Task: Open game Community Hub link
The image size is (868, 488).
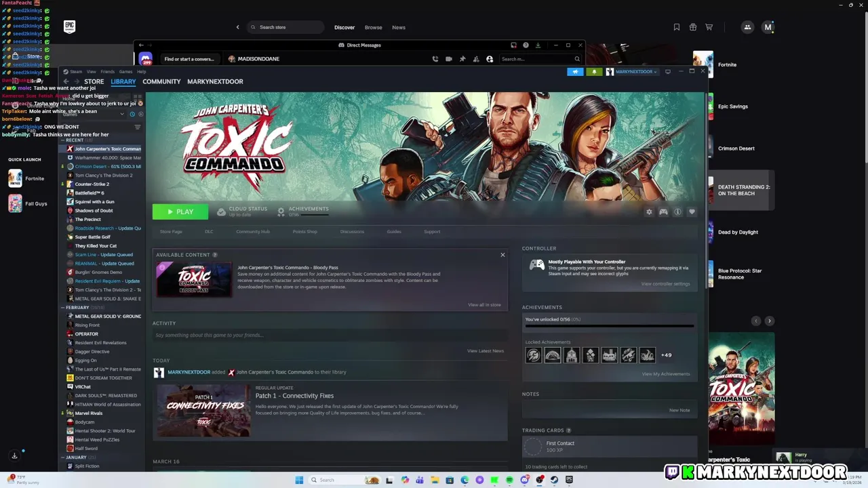Action: (x=253, y=232)
